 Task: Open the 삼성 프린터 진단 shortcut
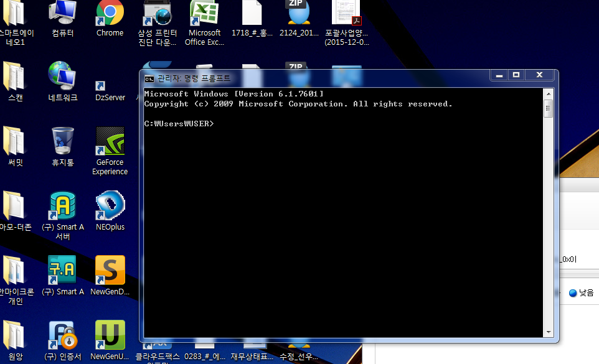pyautogui.click(x=157, y=23)
